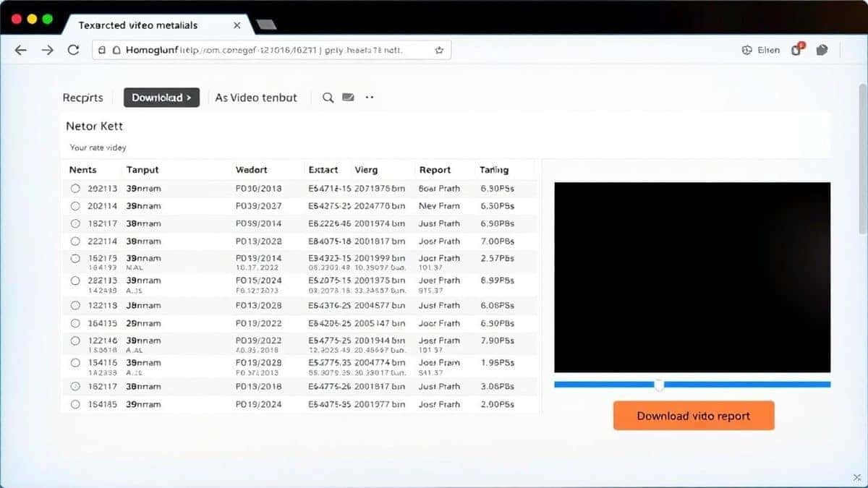This screenshot has height=488, width=868.
Task: Open a new tab beside the current tab
Action: tap(266, 25)
